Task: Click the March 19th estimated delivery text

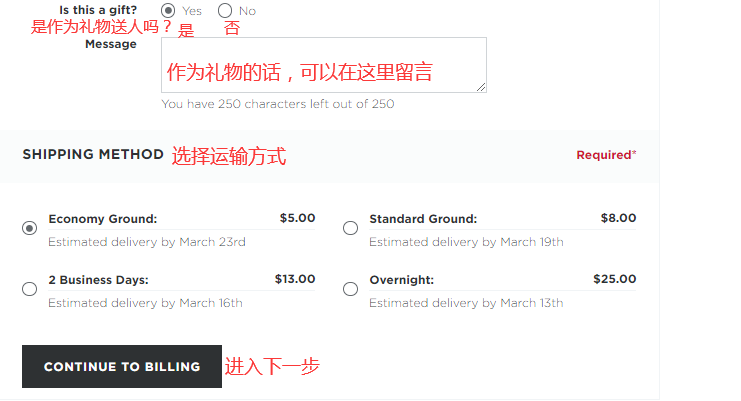Action: point(466,242)
